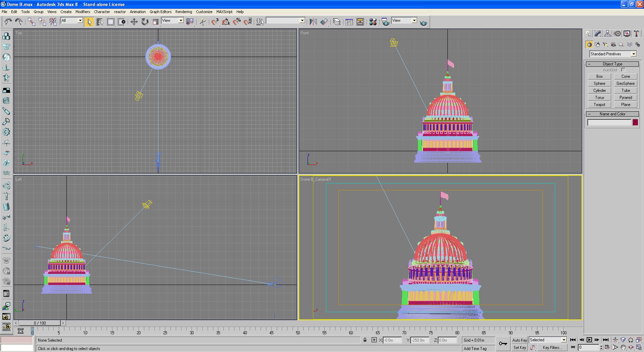
Task: Click the Set Key button
Action: (519, 348)
